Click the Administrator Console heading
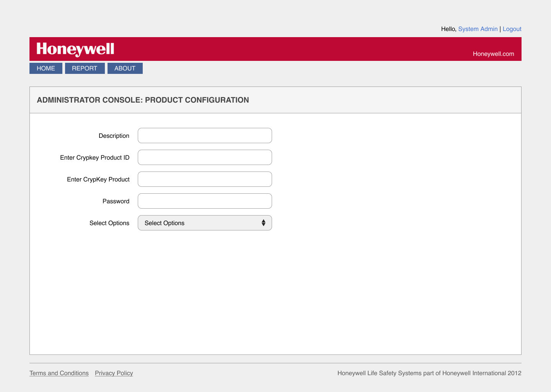 143,100
